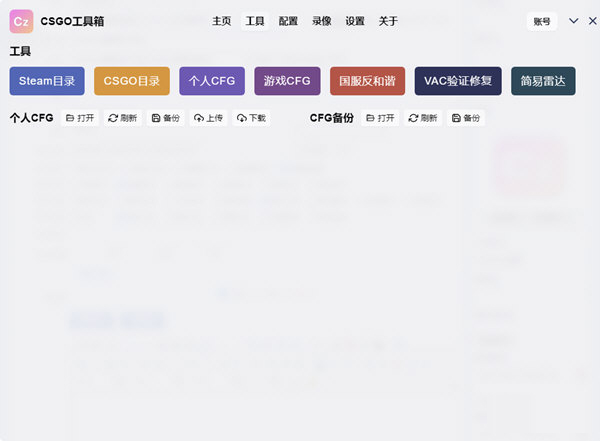
Task: Close the CSGO工具箱 window
Action: pyautogui.click(x=592, y=21)
